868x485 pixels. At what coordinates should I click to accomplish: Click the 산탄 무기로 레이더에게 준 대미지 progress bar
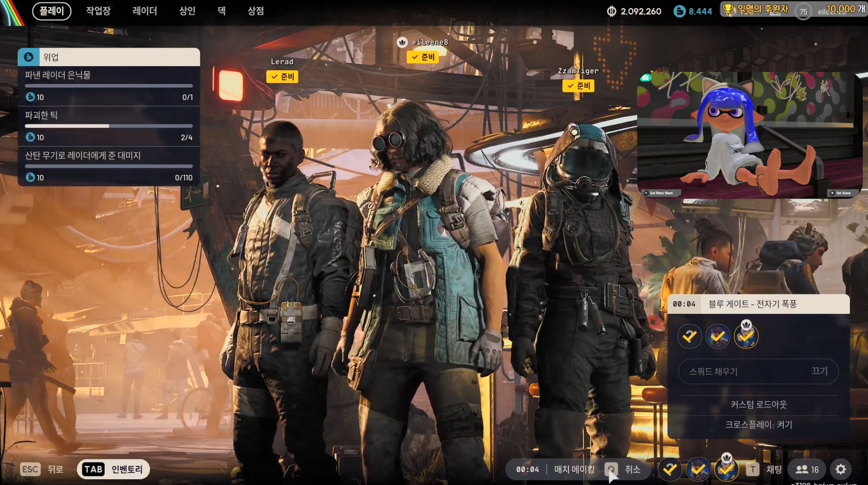[109, 166]
